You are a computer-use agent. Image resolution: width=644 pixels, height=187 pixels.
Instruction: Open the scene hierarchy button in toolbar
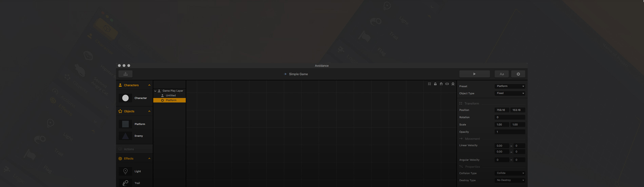click(125, 74)
